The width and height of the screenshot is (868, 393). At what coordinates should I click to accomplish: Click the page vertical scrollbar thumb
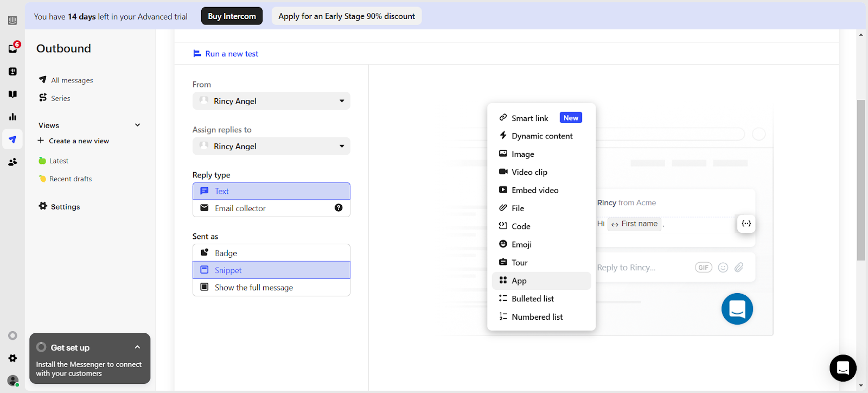[860, 179]
